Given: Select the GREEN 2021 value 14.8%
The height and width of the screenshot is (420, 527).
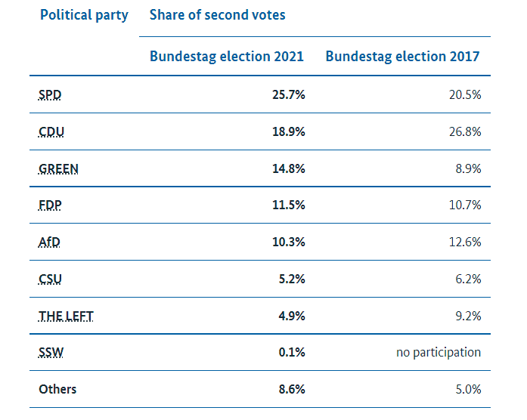Looking at the screenshot, I should pos(289,169).
